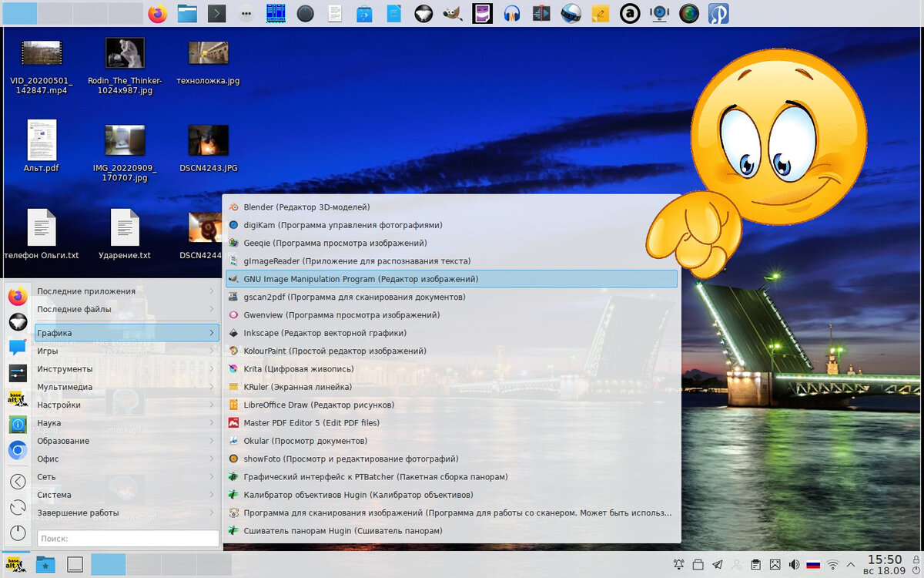Click the Firefox icon in the favorites sidebar

(18, 296)
